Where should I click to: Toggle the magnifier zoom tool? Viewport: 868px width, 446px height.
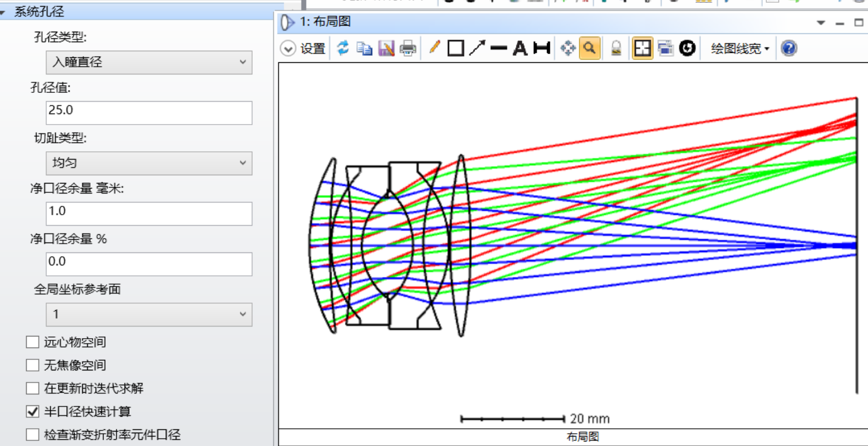[x=590, y=48]
